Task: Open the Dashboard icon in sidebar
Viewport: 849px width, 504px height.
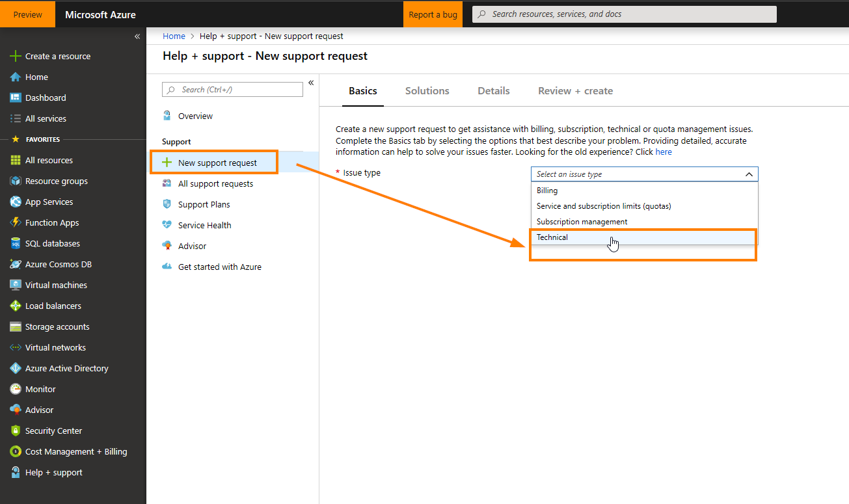Action: [16, 98]
